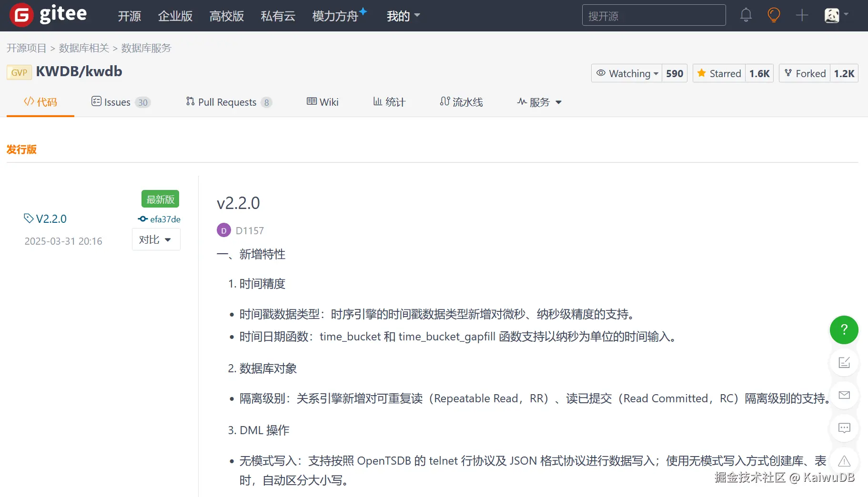Screen dimensions: 868x497
Task: Click the 无模式写入 bullet text
Action: (x=533, y=470)
